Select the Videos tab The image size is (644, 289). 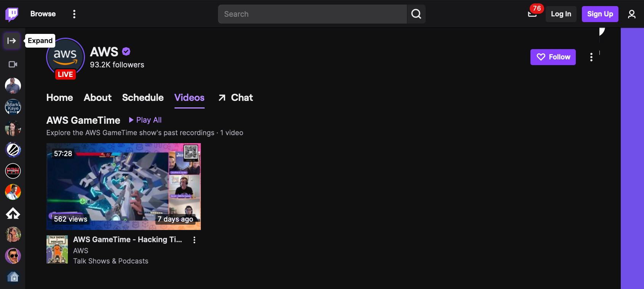click(x=189, y=98)
